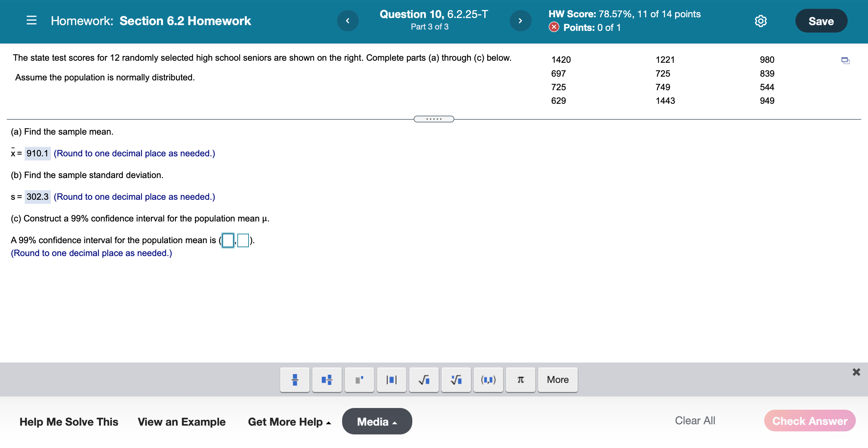Insert an nth root symbol
Viewport: 868px width, 448px height.
coord(456,379)
